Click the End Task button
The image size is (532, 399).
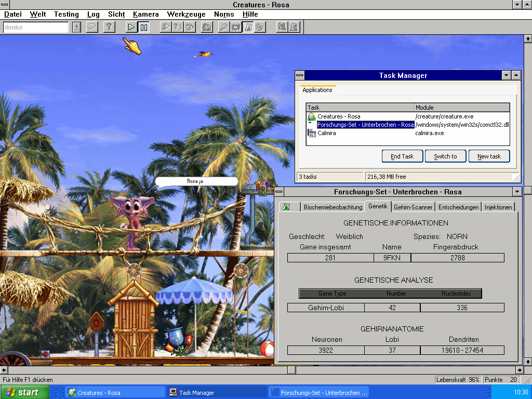click(x=402, y=156)
